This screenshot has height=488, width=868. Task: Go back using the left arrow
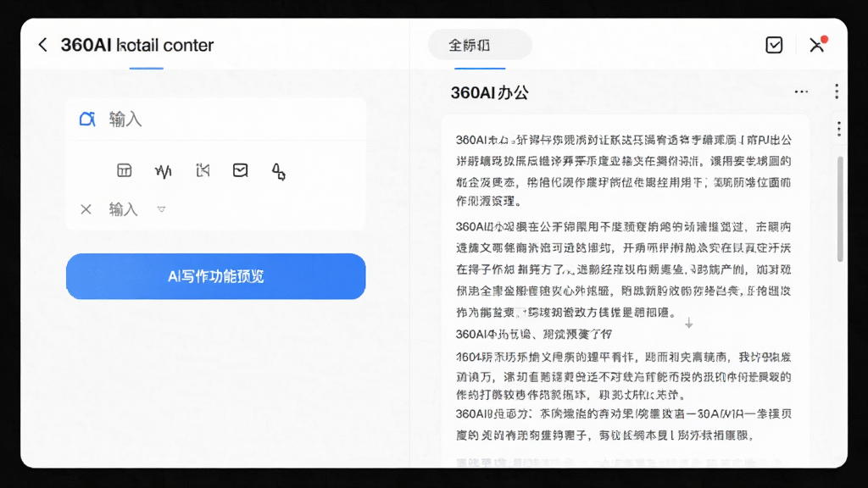coord(42,45)
